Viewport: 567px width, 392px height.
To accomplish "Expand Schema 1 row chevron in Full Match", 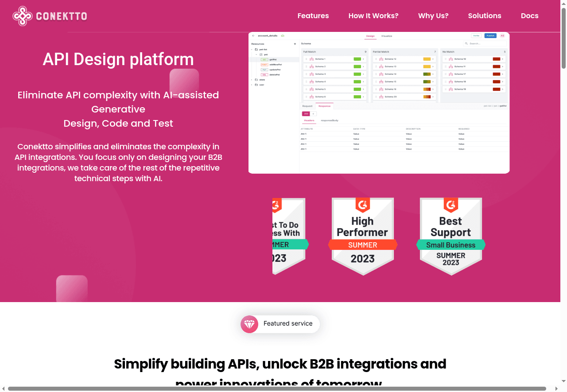I will coord(364,59).
